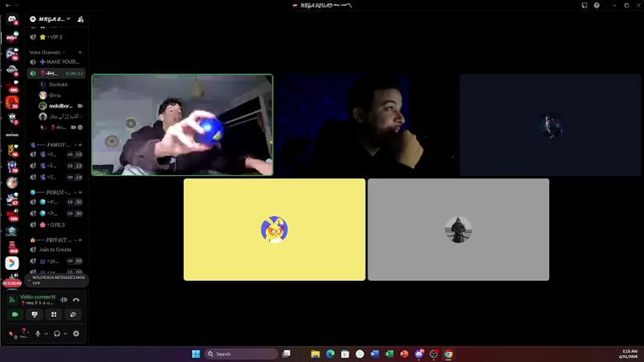
Task: Open Google Chrome from taskbar
Action: click(x=448, y=354)
